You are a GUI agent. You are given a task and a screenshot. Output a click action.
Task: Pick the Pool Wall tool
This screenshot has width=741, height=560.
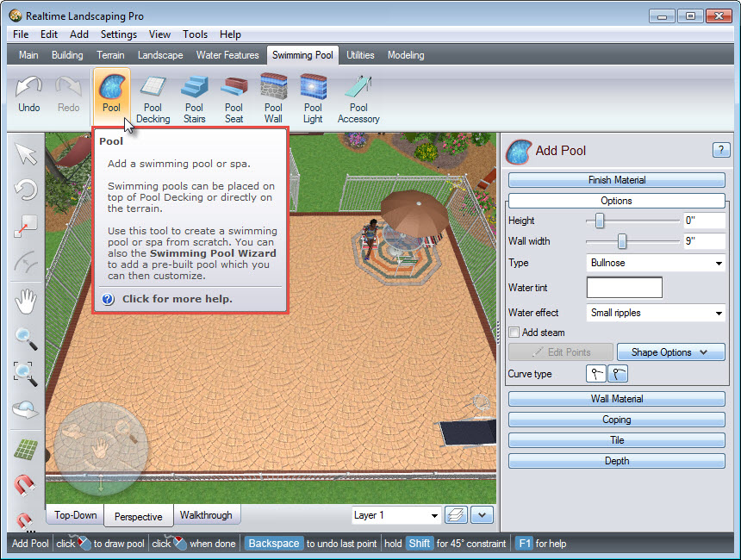(273, 98)
